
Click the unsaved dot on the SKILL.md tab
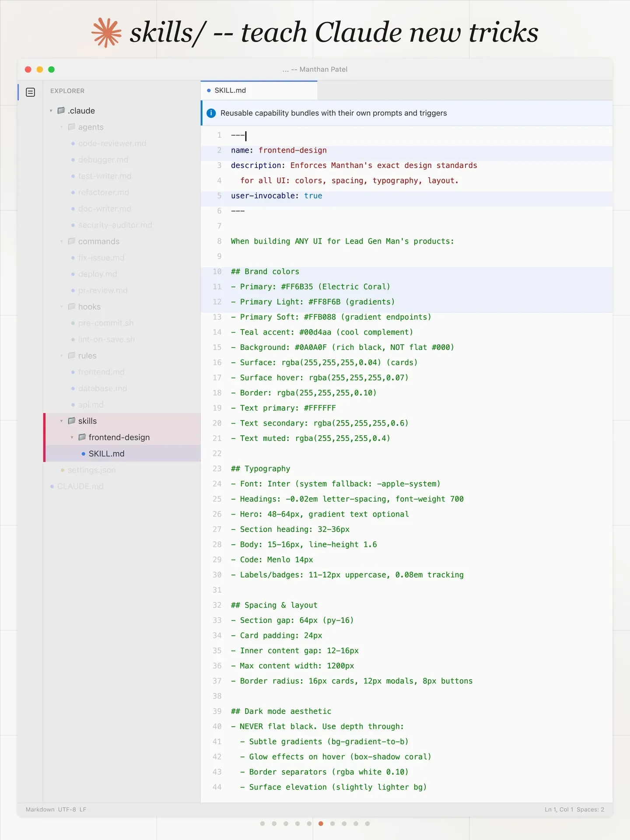coord(209,91)
